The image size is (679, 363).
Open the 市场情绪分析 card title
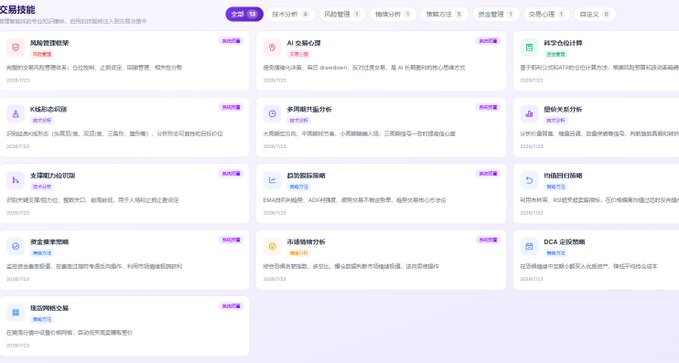[x=306, y=242]
